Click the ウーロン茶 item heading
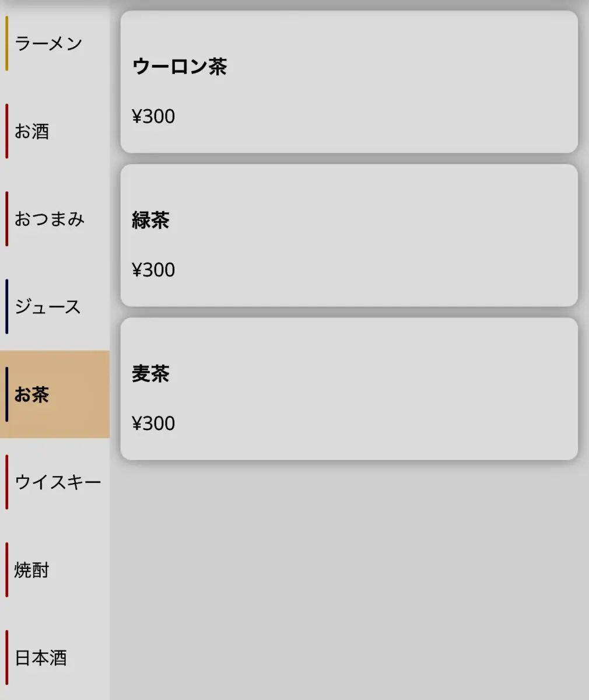The image size is (589, 700). click(x=180, y=66)
